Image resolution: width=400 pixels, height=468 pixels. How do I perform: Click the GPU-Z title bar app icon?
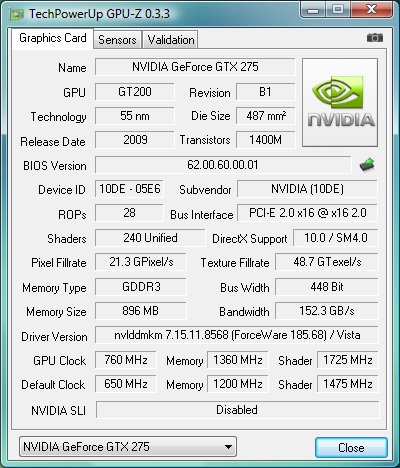[x=17, y=14]
